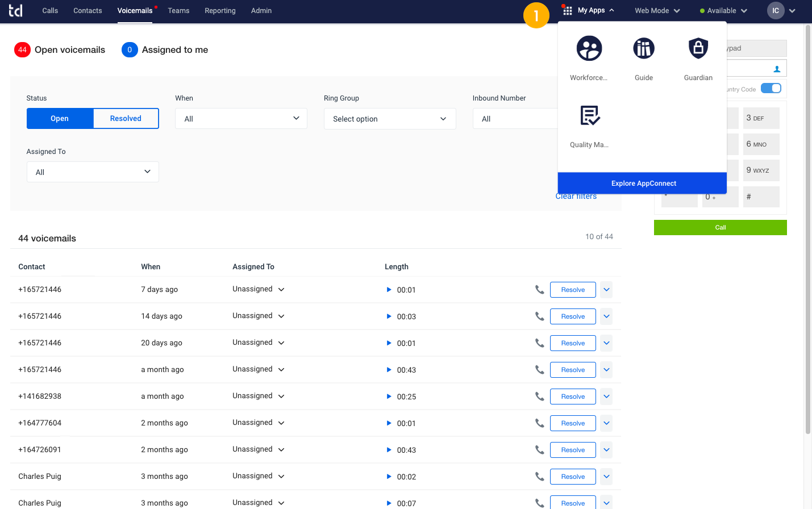Open the Guide app
The height and width of the screenshot is (509, 812).
tap(644, 48)
